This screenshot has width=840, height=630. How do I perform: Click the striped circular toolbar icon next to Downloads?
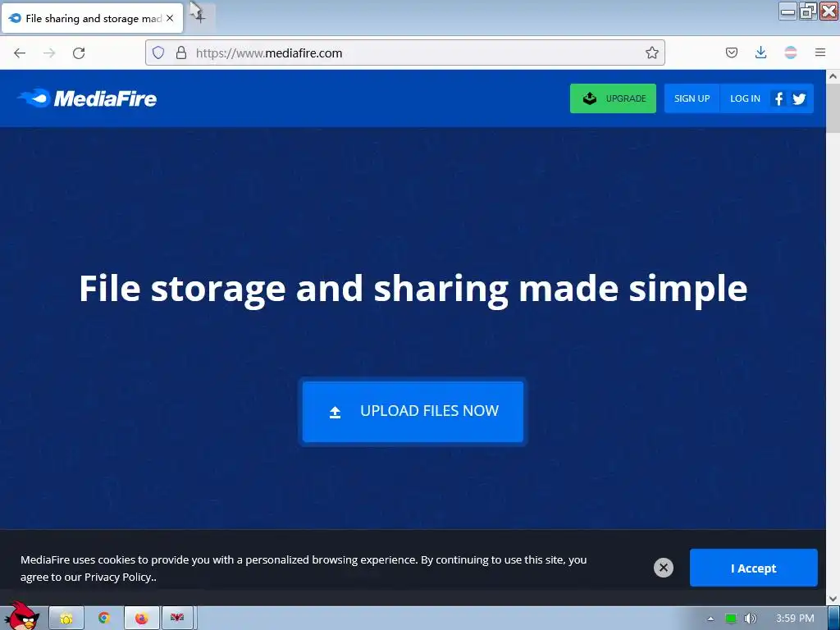790,52
